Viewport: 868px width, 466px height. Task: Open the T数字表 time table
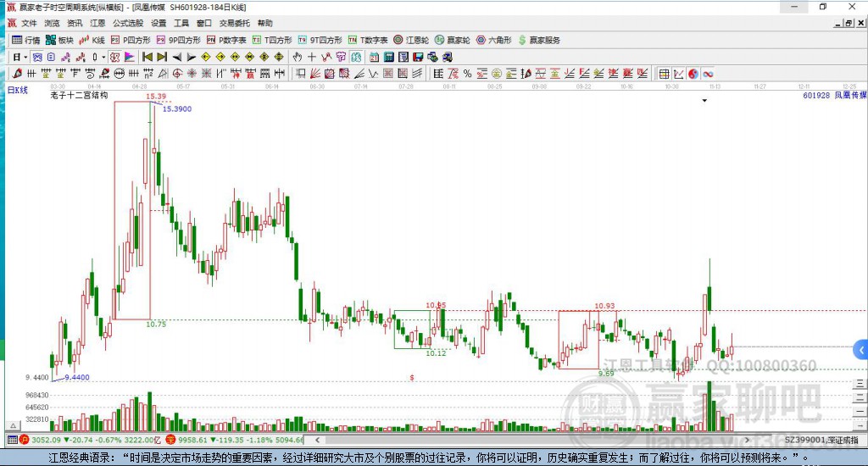tap(368, 40)
